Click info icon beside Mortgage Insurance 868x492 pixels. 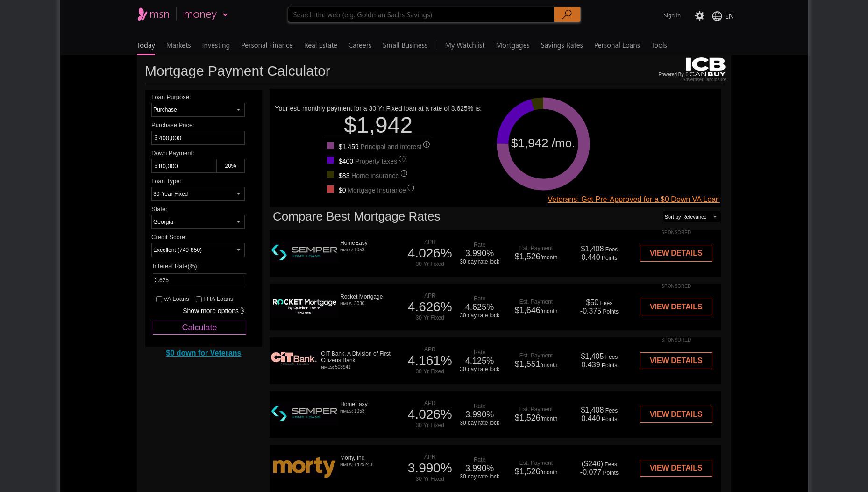coord(411,188)
